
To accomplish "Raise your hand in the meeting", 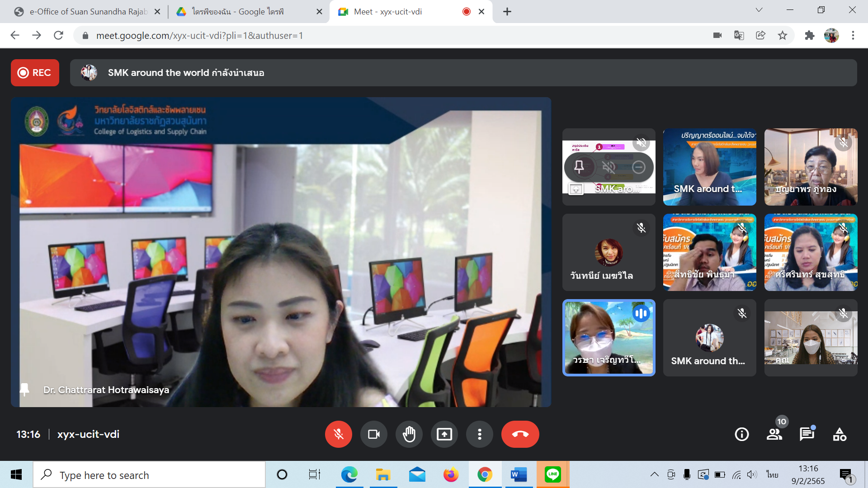I will tap(409, 434).
